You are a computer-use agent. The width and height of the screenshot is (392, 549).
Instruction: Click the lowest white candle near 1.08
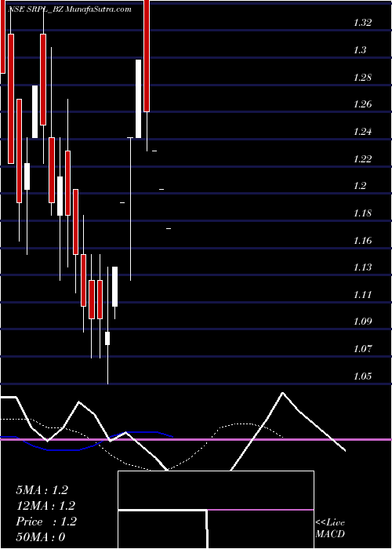[x=108, y=338]
